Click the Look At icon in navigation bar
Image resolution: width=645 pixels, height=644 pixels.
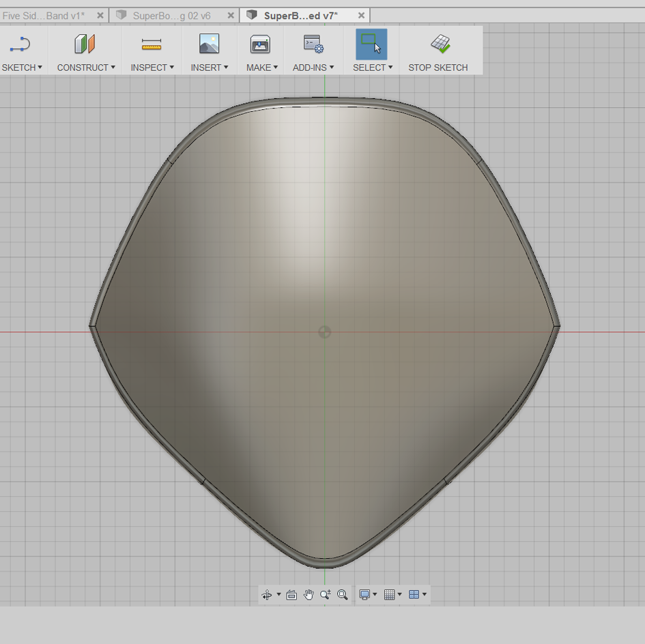[291, 595]
